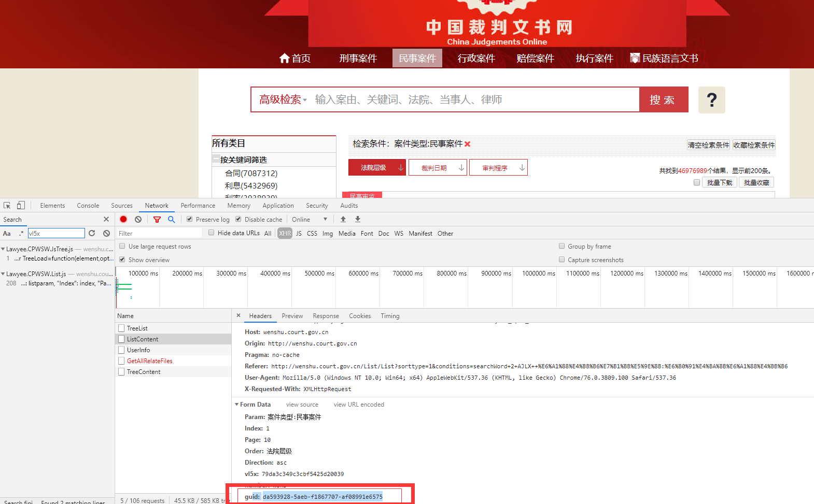Viewport: 814px width, 504px height.
Task: Select the JS filter type
Action: click(x=299, y=233)
